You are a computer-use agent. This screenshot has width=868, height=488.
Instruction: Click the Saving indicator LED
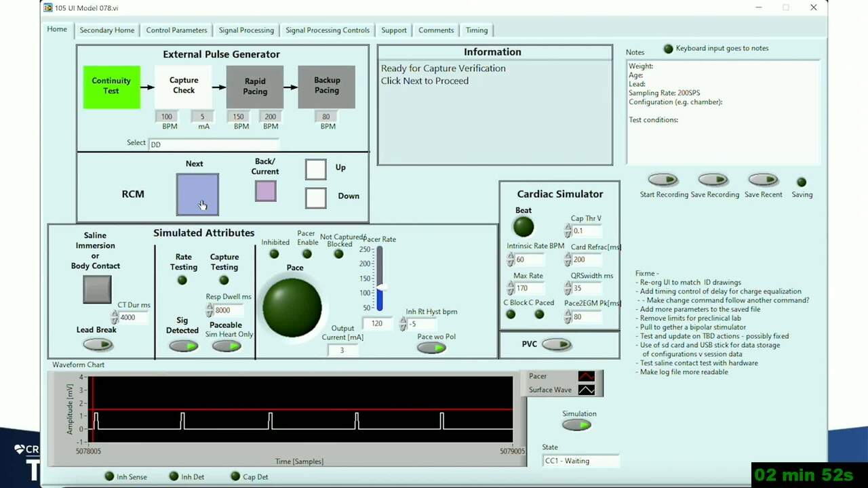coord(802,182)
